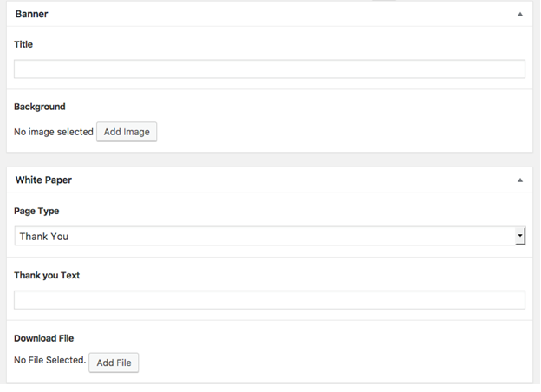Focus the Thank you Text field
The image size is (541, 392).
click(270, 300)
